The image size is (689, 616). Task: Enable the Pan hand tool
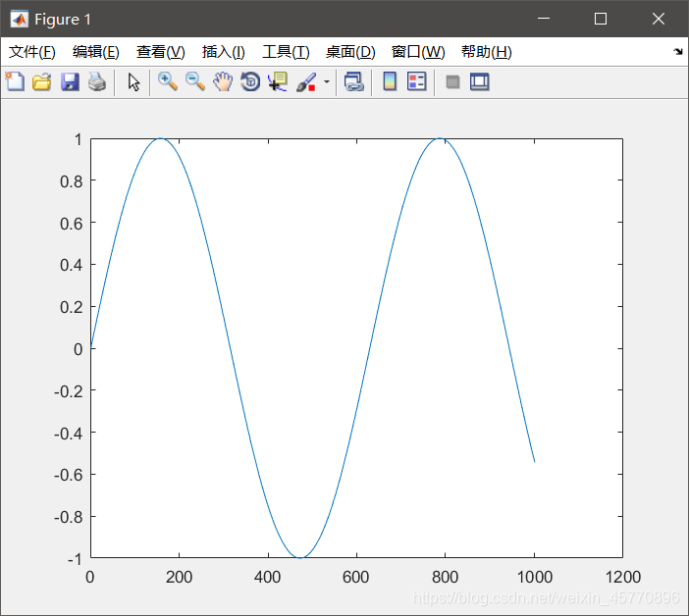(x=223, y=82)
